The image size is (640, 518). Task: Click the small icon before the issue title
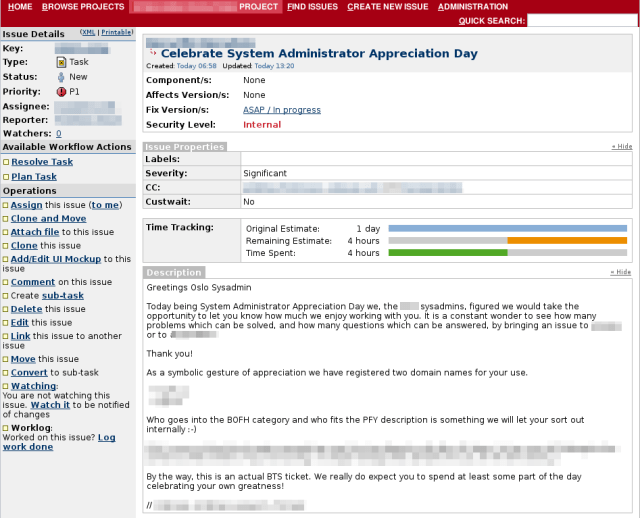coord(152,54)
